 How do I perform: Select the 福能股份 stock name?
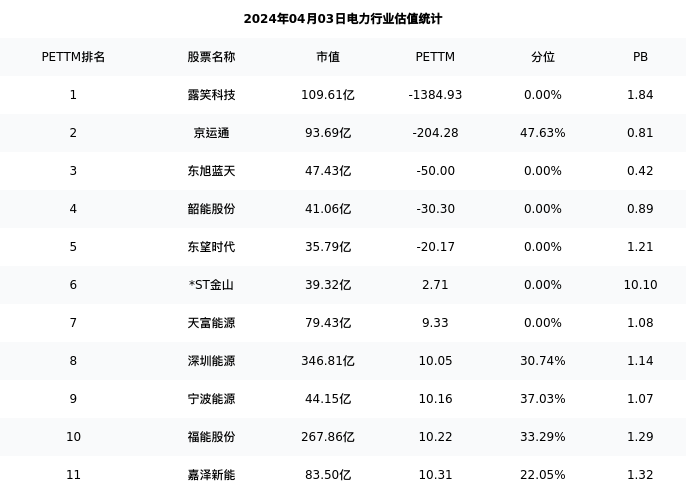(x=211, y=437)
